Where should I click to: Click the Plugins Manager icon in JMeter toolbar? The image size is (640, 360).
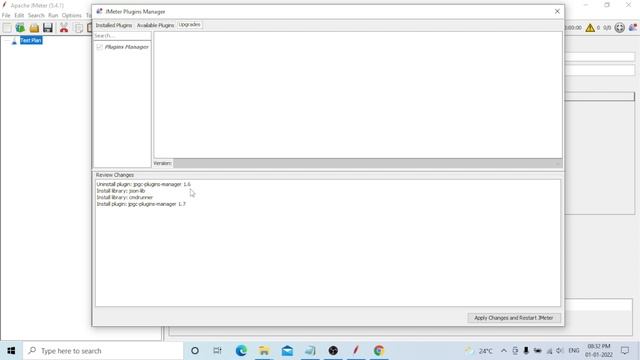633,28
